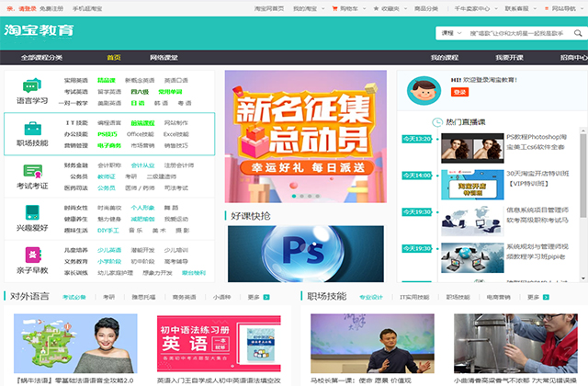Click the orange 登录 button
This screenshot has height=386, width=588.
[459, 92]
